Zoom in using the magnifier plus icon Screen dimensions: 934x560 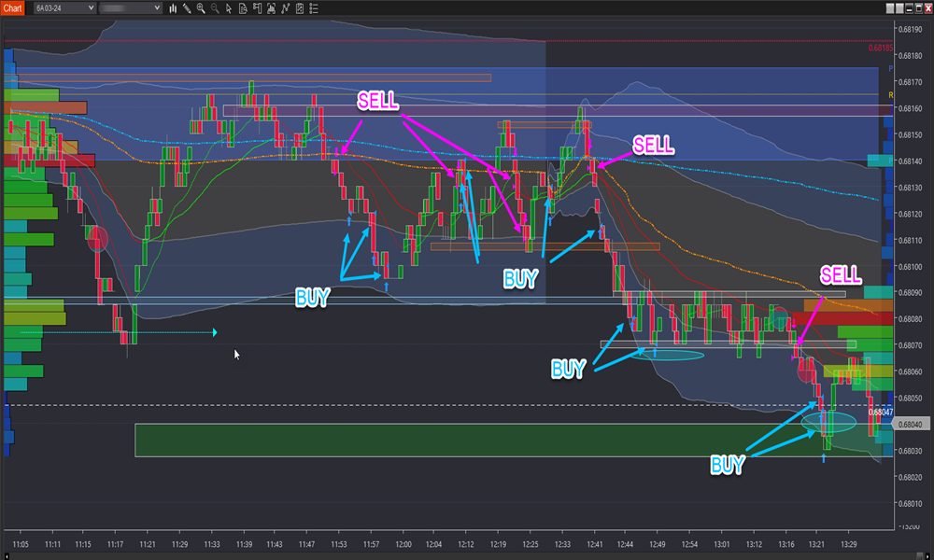pyautogui.click(x=200, y=7)
